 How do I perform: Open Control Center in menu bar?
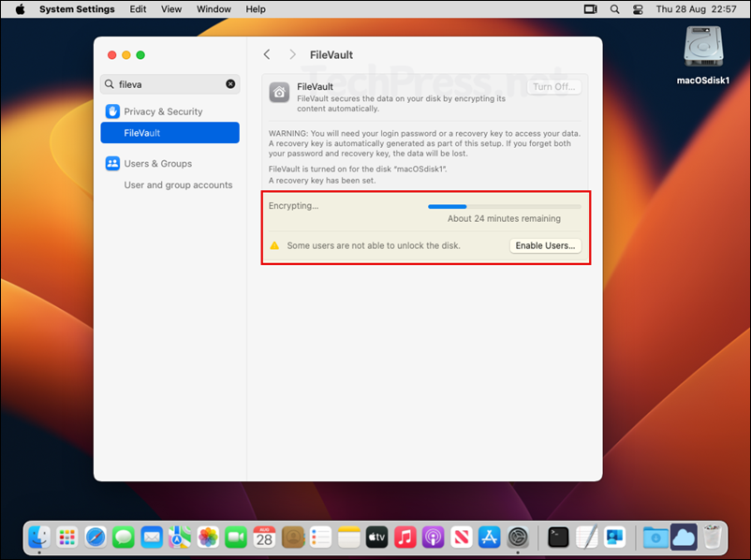point(638,9)
